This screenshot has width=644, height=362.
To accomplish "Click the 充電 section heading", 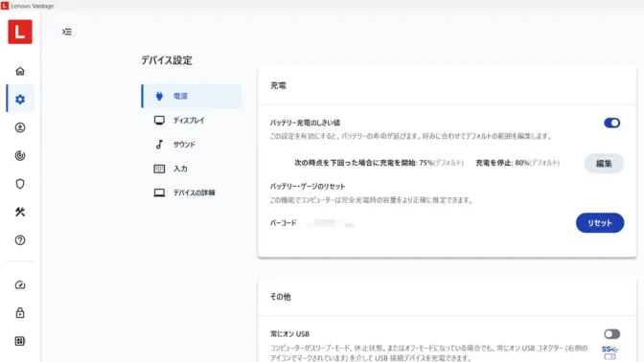I will pos(278,86).
